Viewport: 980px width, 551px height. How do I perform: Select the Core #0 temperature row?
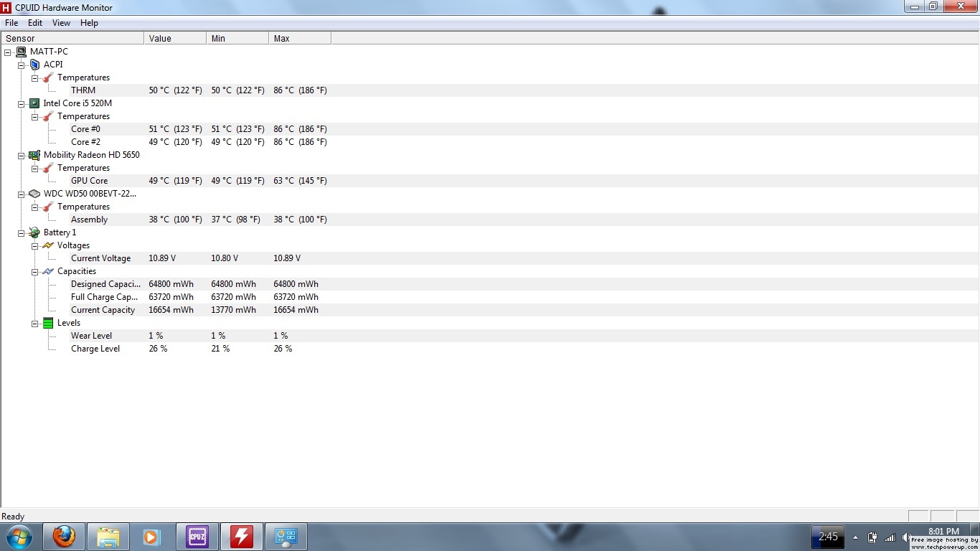(x=490, y=129)
